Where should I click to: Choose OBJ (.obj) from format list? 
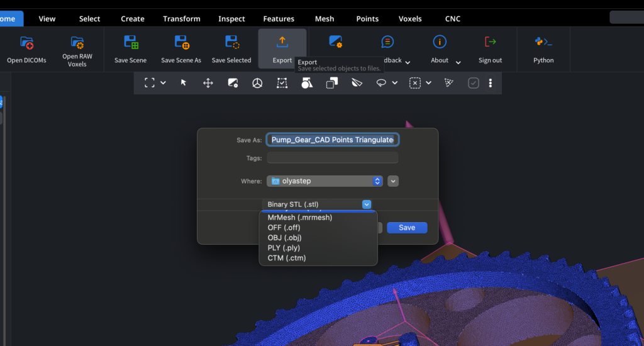285,238
